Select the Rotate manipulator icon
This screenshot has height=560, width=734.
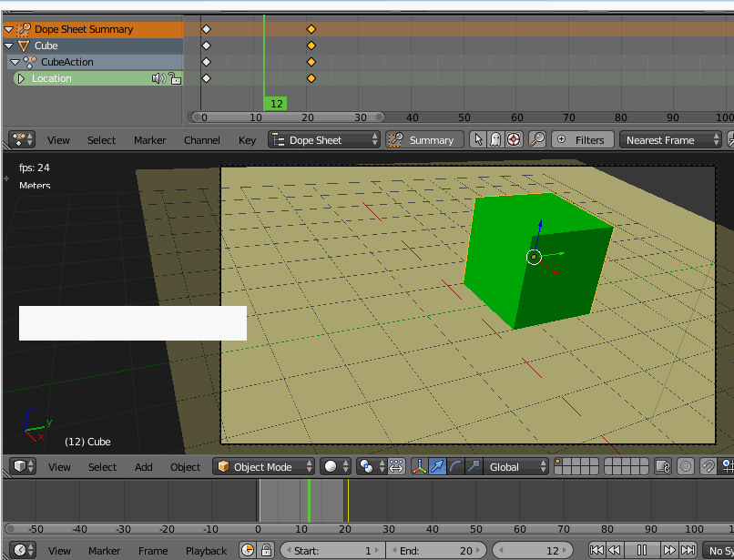pyautogui.click(x=454, y=466)
